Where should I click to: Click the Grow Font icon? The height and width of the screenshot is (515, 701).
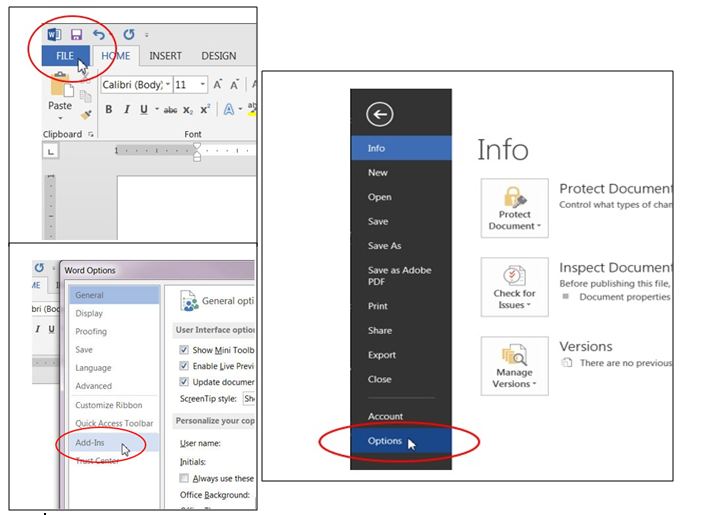coord(218,84)
